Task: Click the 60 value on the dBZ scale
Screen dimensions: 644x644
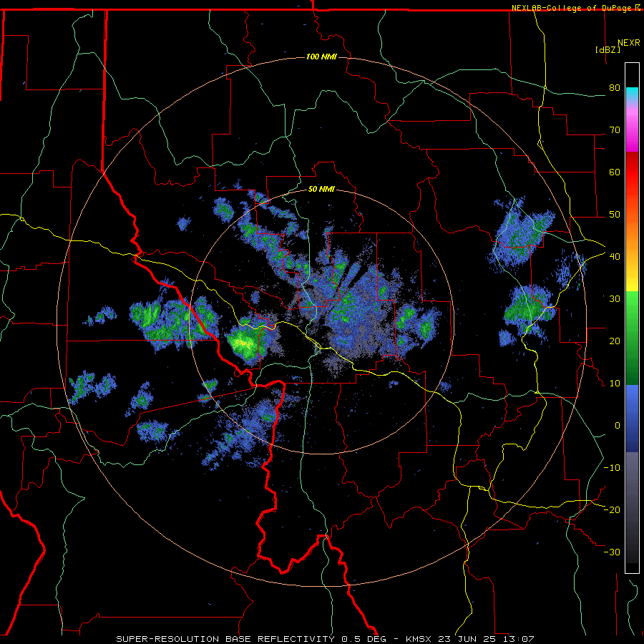Action: click(615, 172)
